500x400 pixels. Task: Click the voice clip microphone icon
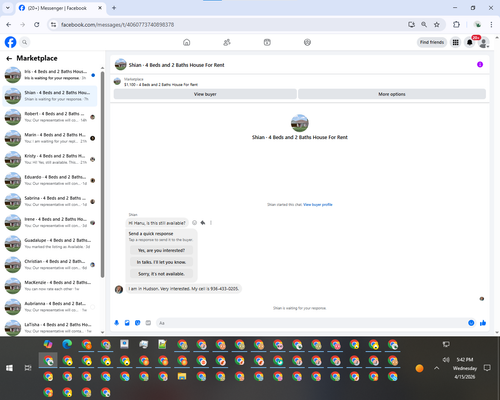[117, 323]
